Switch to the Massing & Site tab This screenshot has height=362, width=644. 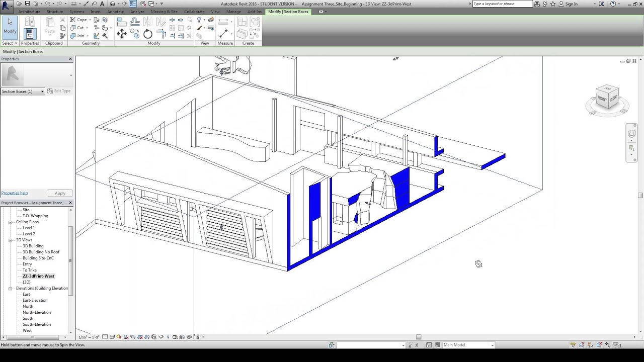164,12
